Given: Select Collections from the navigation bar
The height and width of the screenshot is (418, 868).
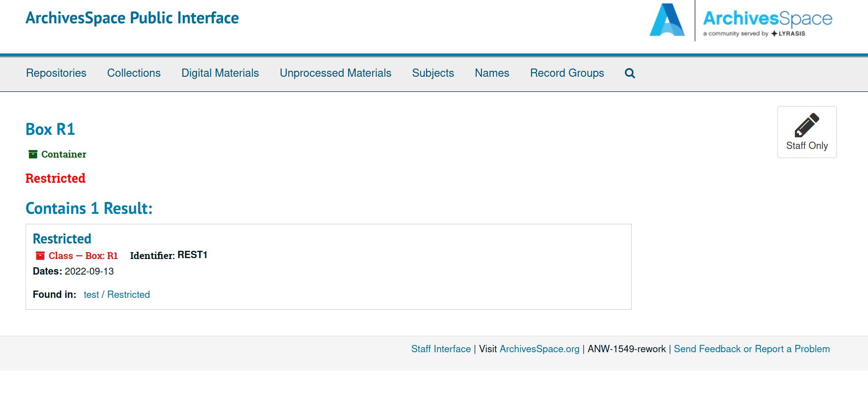Looking at the screenshot, I should point(133,73).
